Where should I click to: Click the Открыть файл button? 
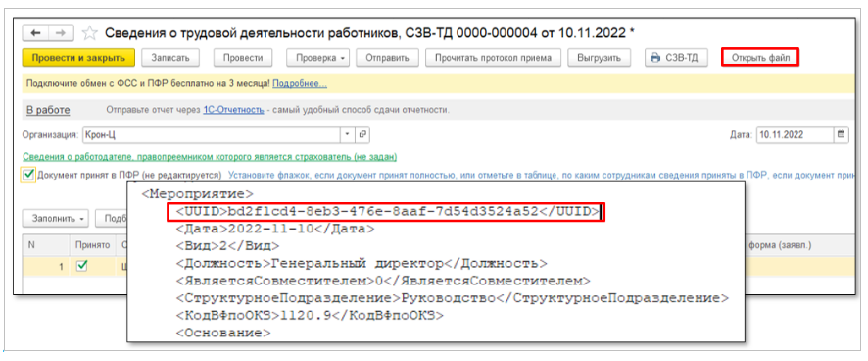pyautogui.click(x=760, y=58)
